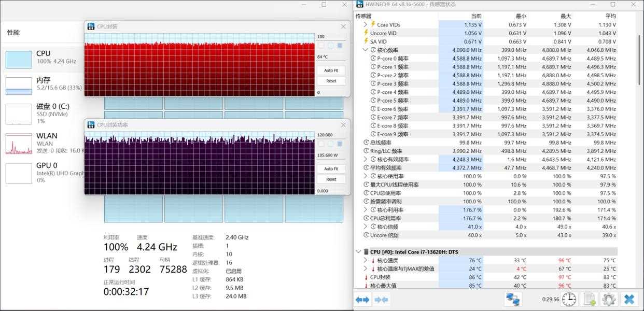The width and height of the screenshot is (644, 311).
Task: Toggle the blue filled checkbox in CPU封装 graph
Action: point(340,46)
